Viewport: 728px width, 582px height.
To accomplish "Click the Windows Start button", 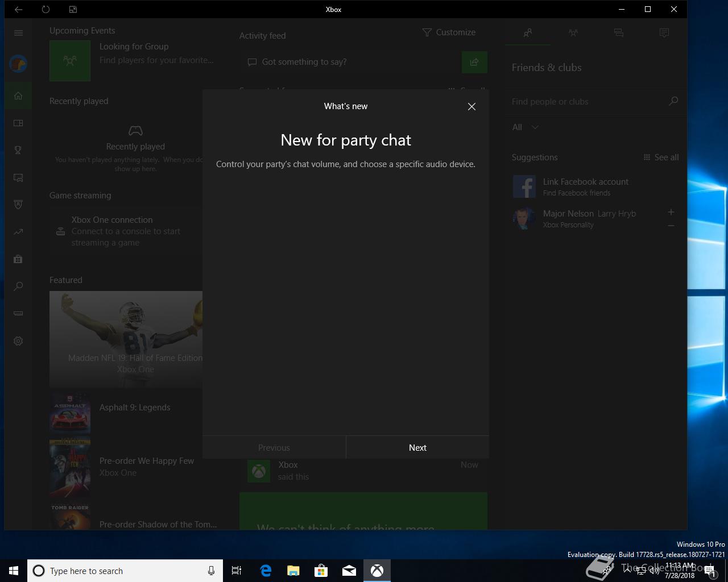I will click(14, 571).
